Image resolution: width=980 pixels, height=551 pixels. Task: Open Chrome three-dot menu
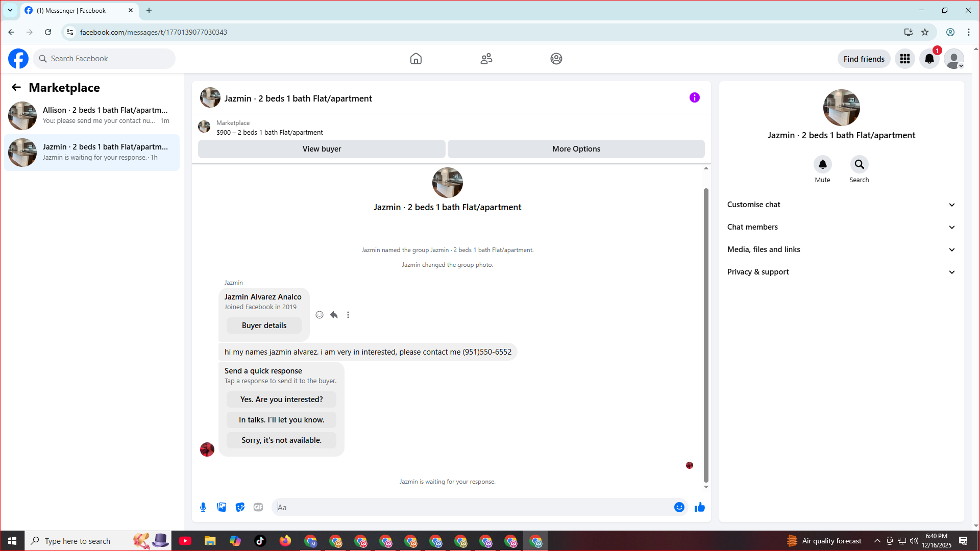point(969,32)
